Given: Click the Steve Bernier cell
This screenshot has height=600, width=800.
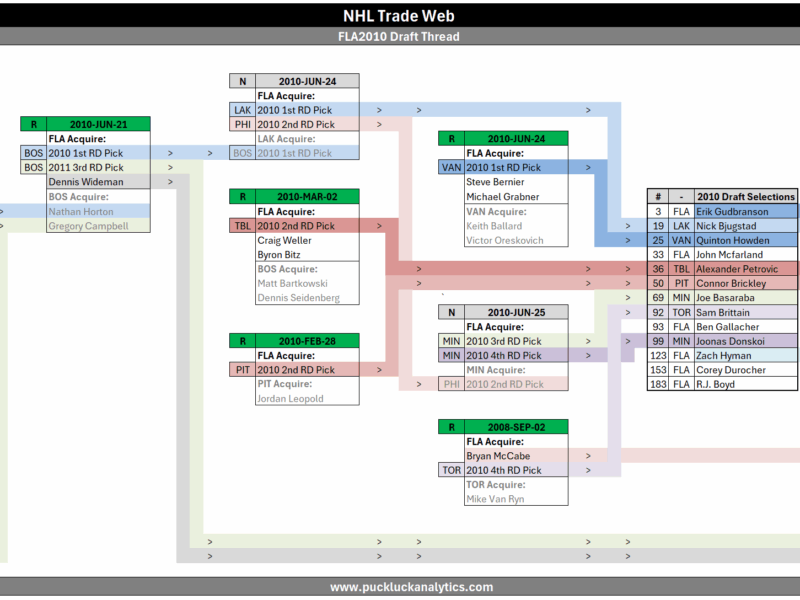Looking at the screenshot, I should coord(516,182).
